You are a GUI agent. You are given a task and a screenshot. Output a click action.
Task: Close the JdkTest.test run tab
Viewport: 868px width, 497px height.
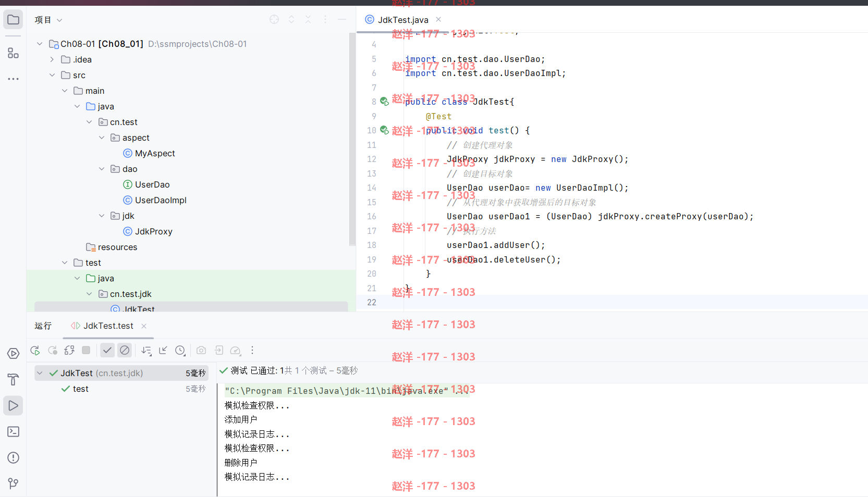(144, 326)
